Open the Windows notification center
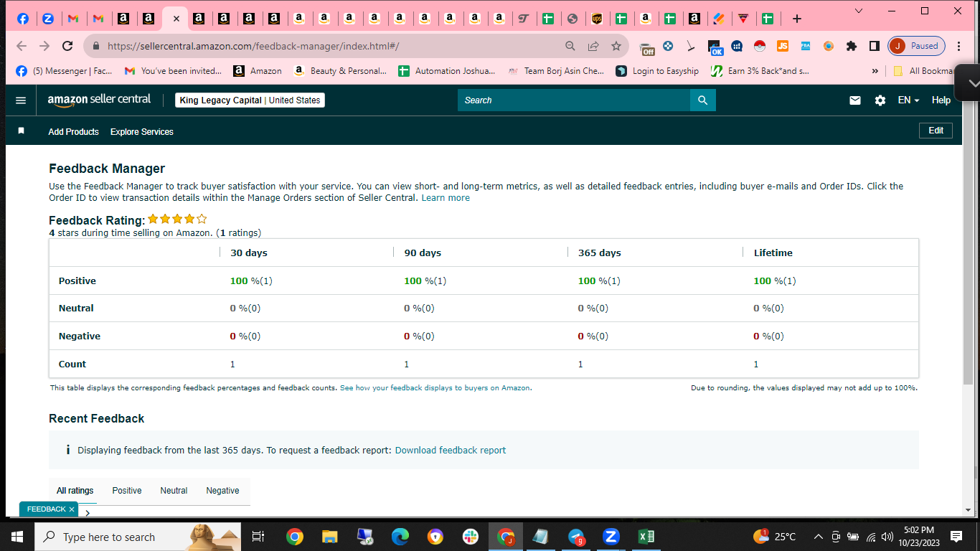 [x=956, y=537]
